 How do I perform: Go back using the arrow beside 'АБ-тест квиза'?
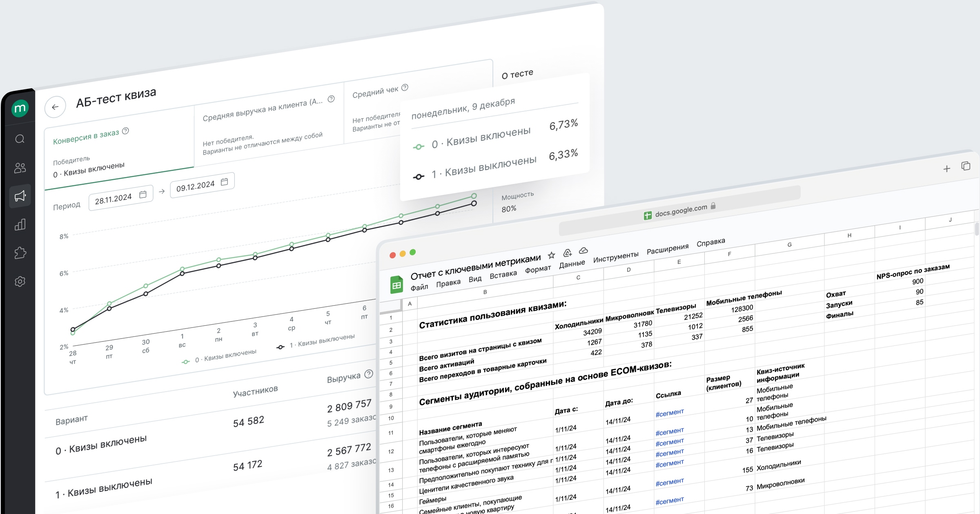pos(55,107)
